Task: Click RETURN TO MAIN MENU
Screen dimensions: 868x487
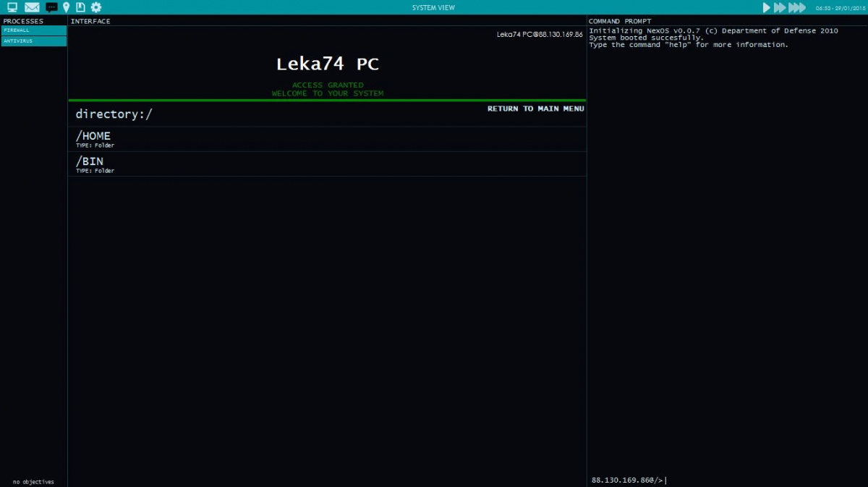Action: (x=535, y=109)
